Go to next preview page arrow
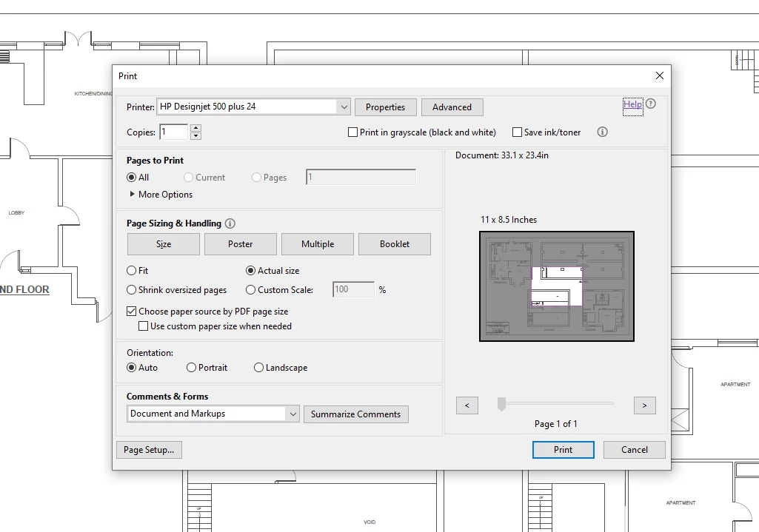The image size is (759, 532). (x=645, y=405)
